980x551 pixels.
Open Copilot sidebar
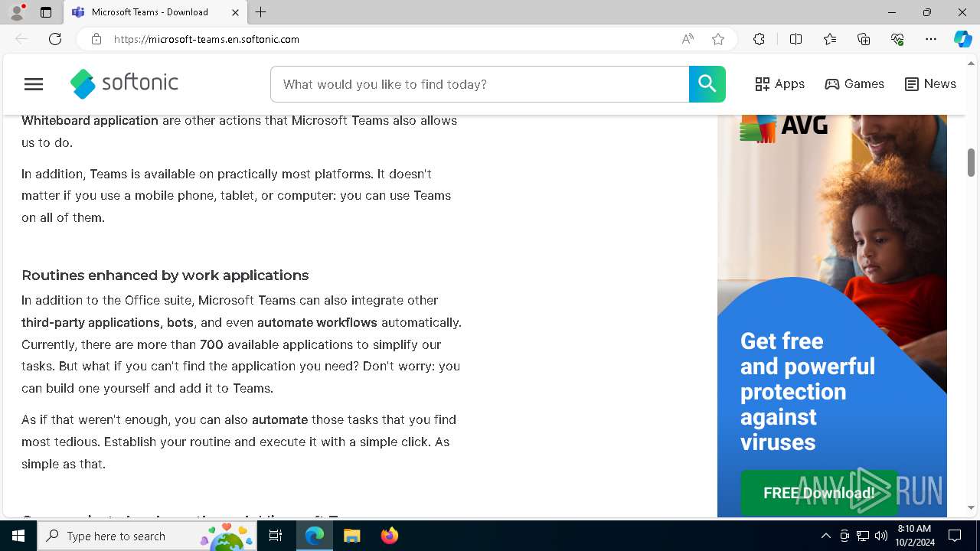point(962,39)
